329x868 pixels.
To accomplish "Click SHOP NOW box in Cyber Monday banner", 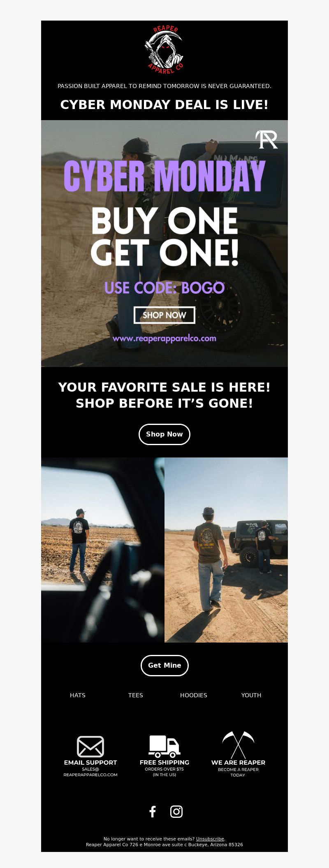I will pyautogui.click(x=164, y=315).
